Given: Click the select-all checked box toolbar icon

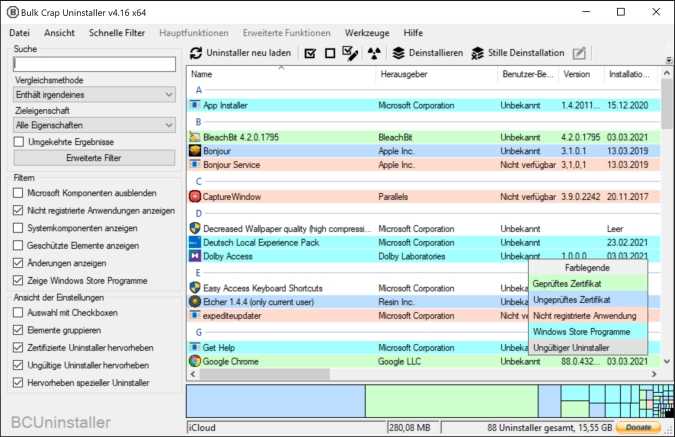Looking at the screenshot, I should click(310, 53).
